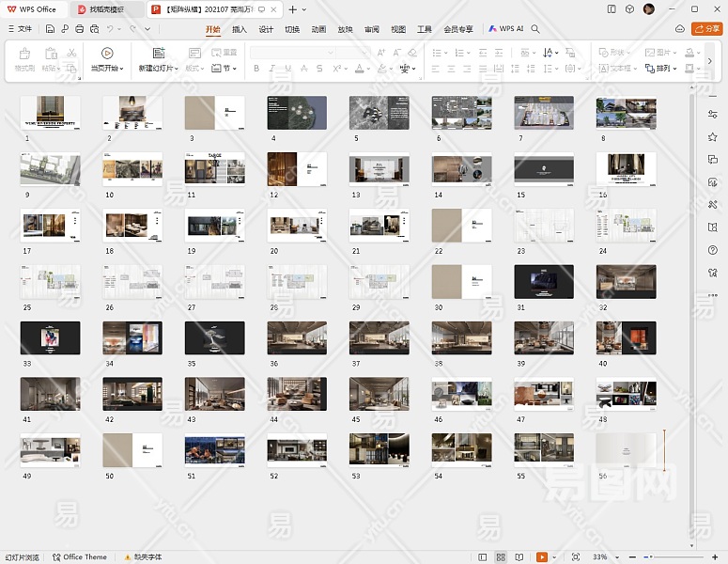Switch to slide sorter view in status bar
This screenshot has width=728, height=564.
501,556
